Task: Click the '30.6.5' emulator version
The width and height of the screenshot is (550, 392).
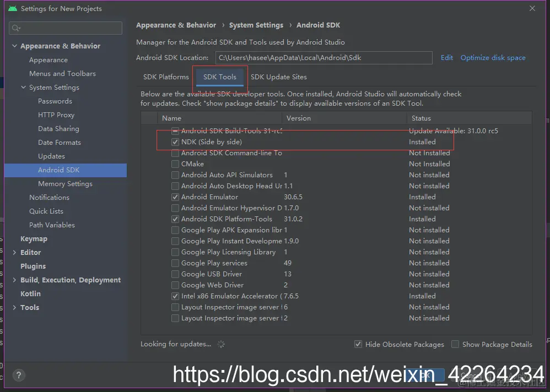Action: pyautogui.click(x=293, y=197)
